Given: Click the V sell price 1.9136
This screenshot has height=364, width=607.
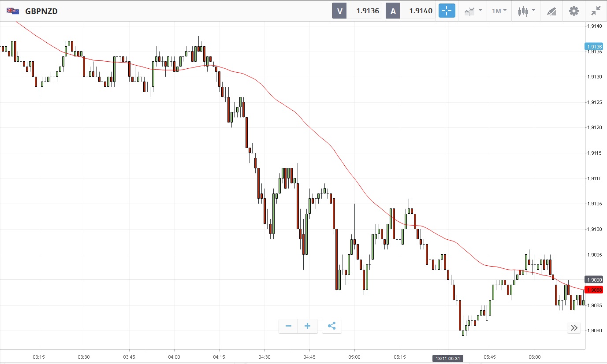Looking at the screenshot, I should [357, 11].
